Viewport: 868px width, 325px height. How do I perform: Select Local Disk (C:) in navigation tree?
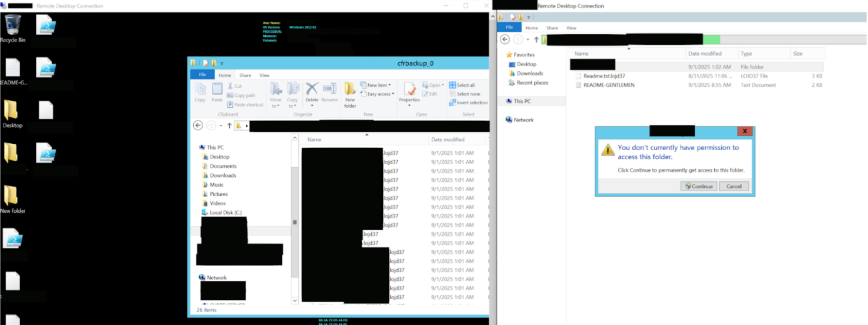(x=222, y=212)
